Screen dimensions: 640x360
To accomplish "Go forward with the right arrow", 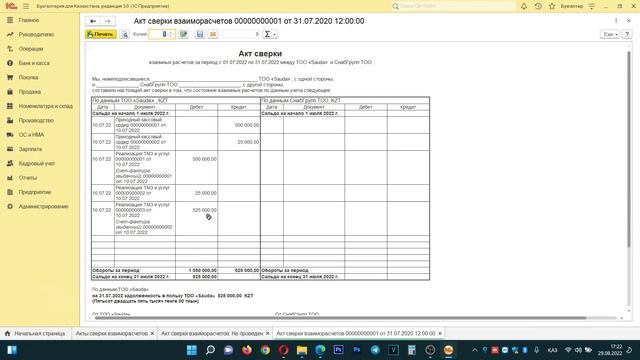I will coord(108,21).
